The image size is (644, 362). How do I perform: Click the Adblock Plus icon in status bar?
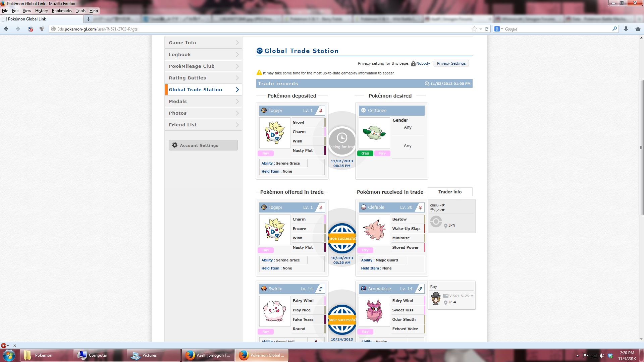pos(4,346)
